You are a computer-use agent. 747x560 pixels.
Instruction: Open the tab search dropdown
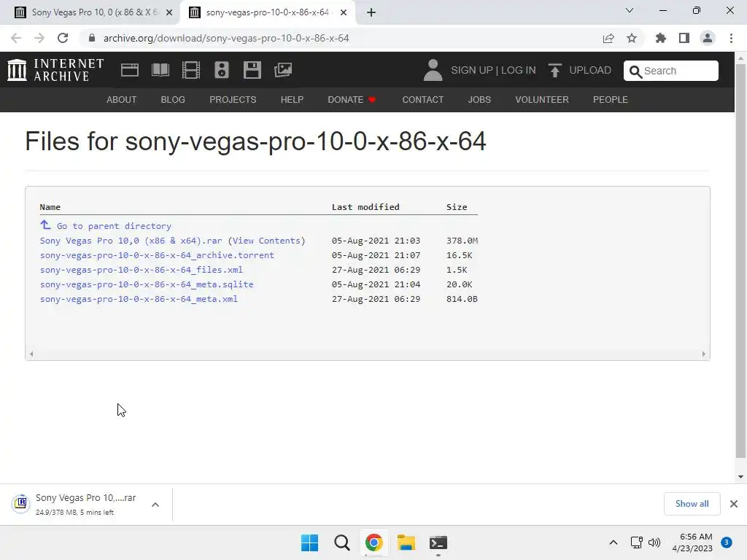click(x=630, y=10)
